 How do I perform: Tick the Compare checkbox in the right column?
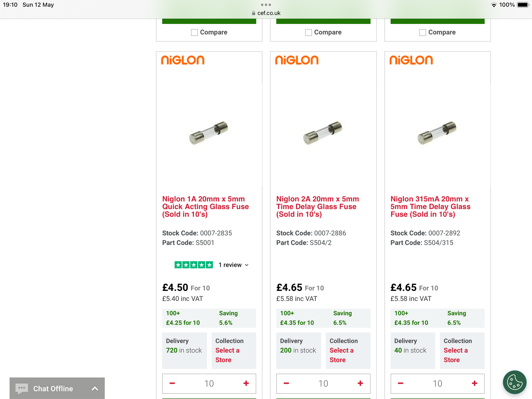(x=423, y=33)
